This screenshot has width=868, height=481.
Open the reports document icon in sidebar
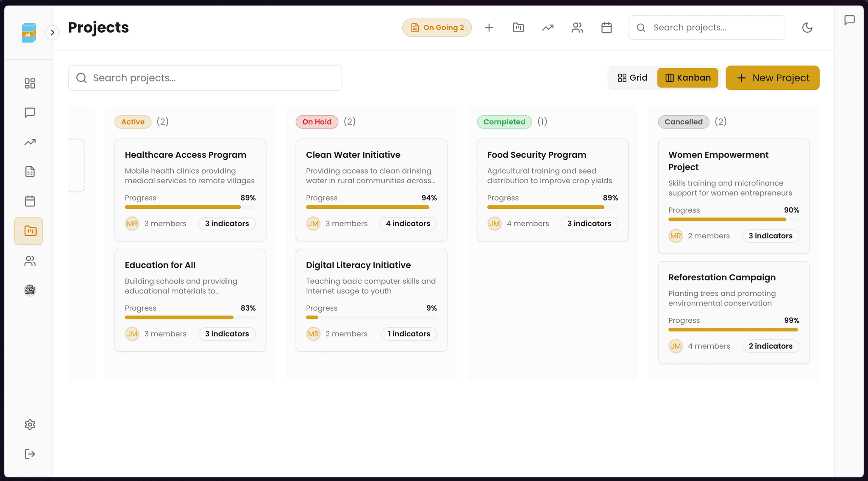point(30,171)
